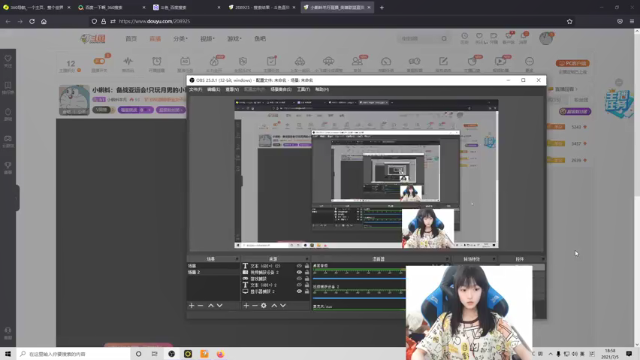Image resolution: width=640 pixels, height=360 pixels.
Task: Switch to the 360导航 browser tab
Action: point(37,7)
